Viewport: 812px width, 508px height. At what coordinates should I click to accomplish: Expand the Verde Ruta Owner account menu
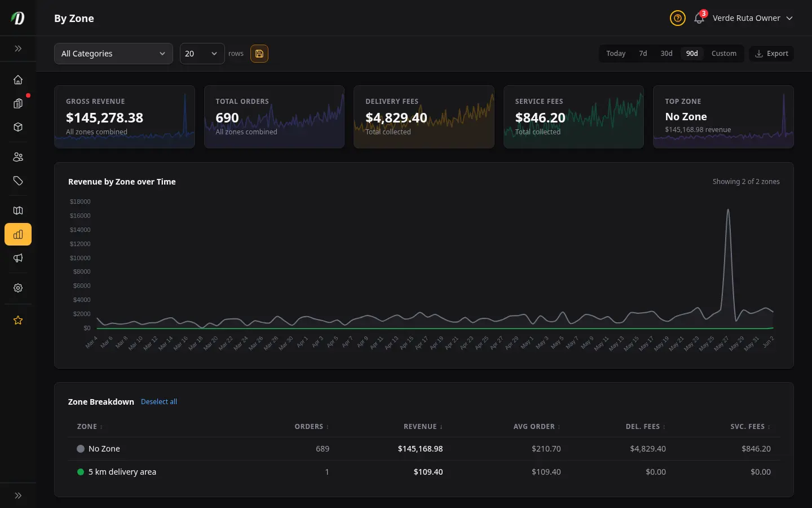coord(753,18)
